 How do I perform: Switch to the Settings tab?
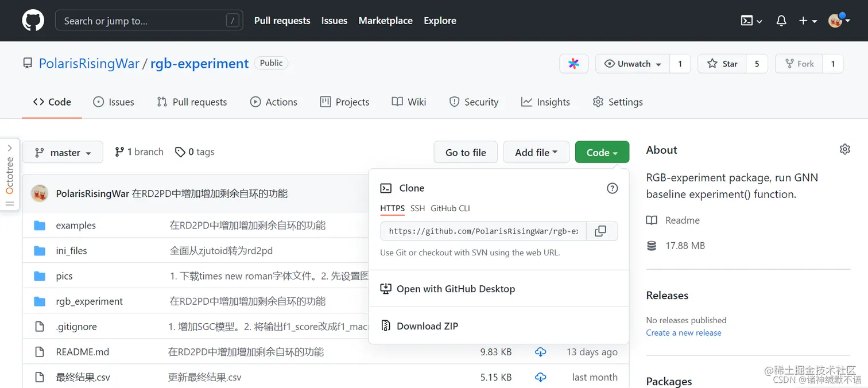coord(618,102)
